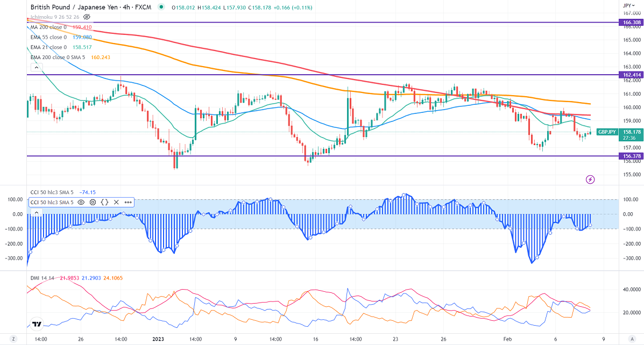Screen dimensions: 644x345
Task: Collapse the main chart indicator legend
Action: pos(37,68)
